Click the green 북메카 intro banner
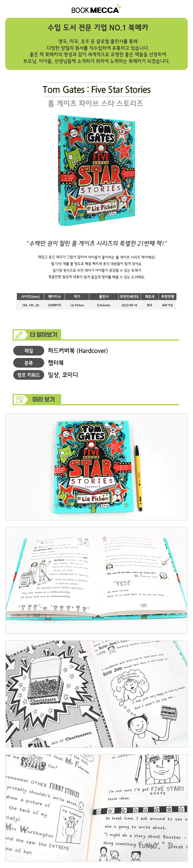Screen dimensions: 193x868 click(x=96, y=44)
